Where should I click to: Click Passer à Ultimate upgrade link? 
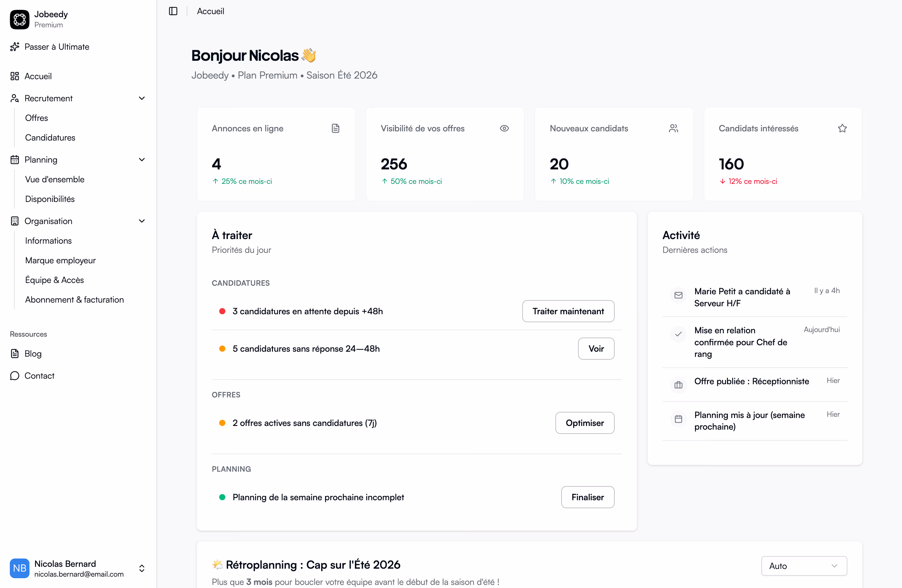(57, 47)
